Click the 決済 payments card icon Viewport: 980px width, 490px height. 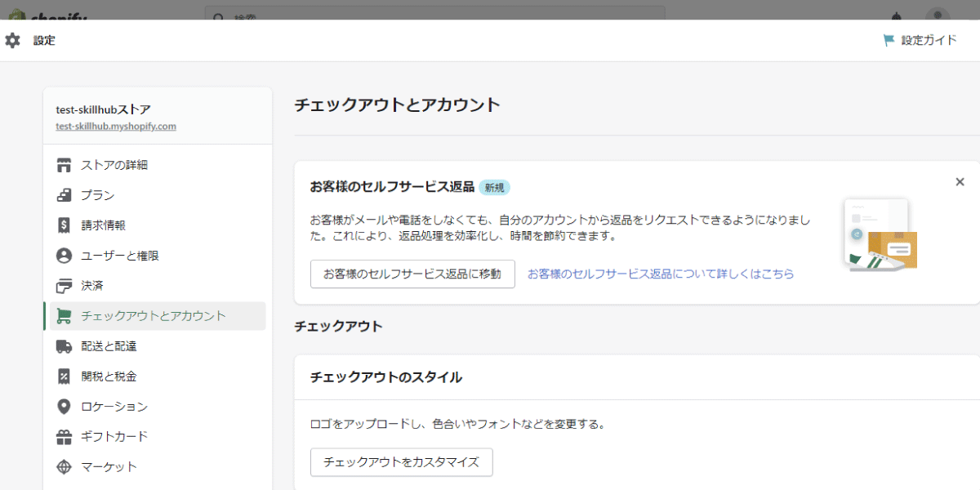[x=64, y=286]
